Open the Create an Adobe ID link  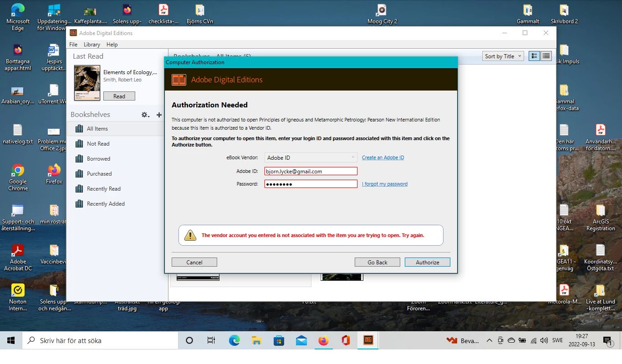click(383, 157)
